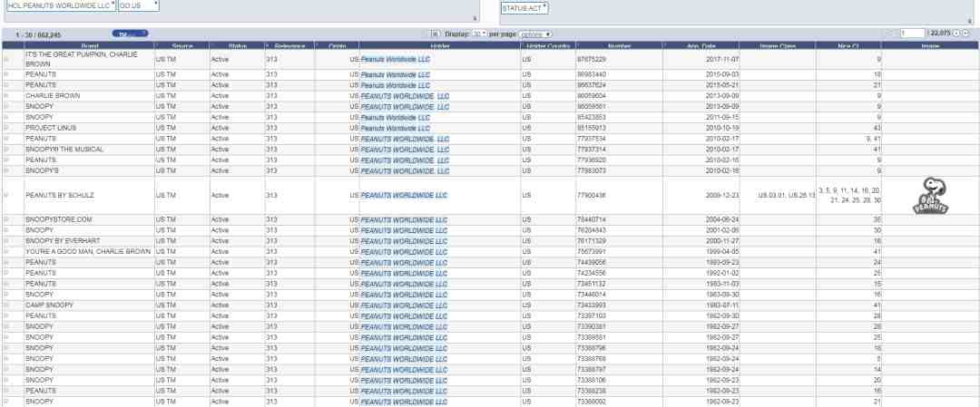Open holder link in PROJECT LINUS row
980x407 pixels.
395,128
